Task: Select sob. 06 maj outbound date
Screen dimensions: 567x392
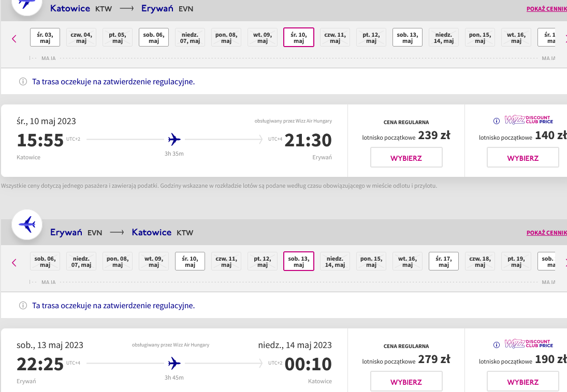Action: point(154,38)
